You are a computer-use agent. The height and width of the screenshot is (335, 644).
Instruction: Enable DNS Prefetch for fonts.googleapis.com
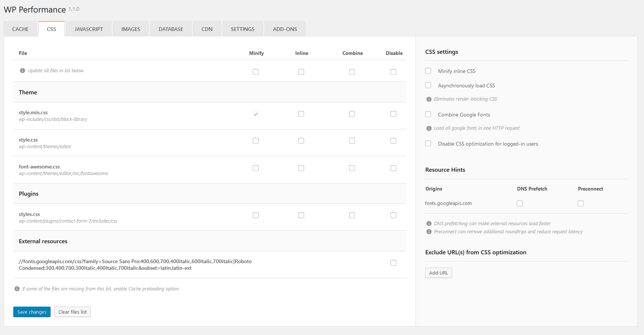[x=520, y=203]
